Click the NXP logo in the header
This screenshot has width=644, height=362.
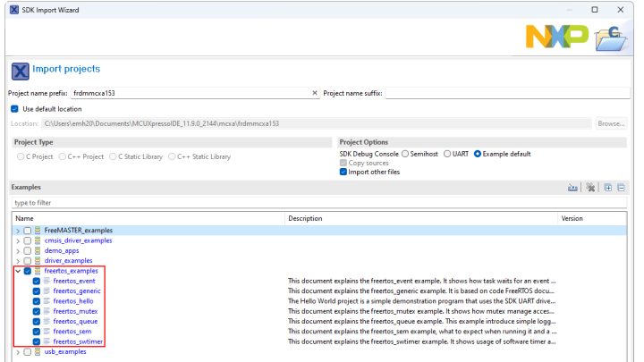(x=556, y=36)
